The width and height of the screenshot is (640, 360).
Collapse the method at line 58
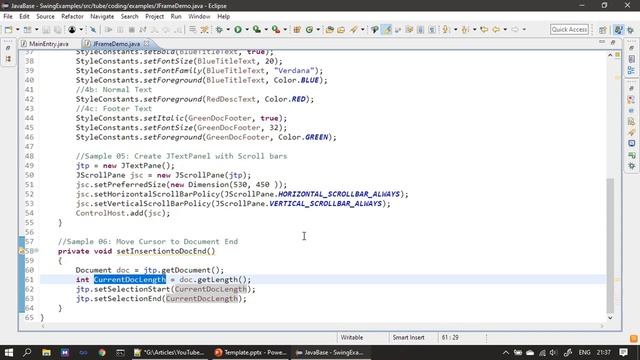coord(37,251)
